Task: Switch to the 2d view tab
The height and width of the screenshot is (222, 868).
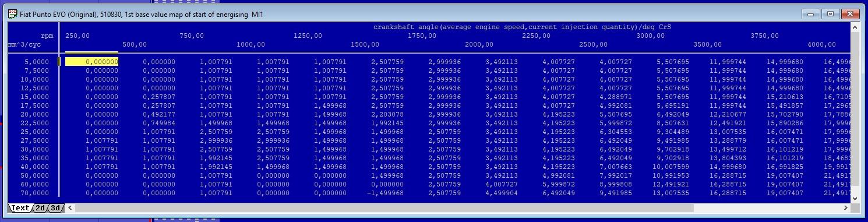Action: (x=40, y=207)
